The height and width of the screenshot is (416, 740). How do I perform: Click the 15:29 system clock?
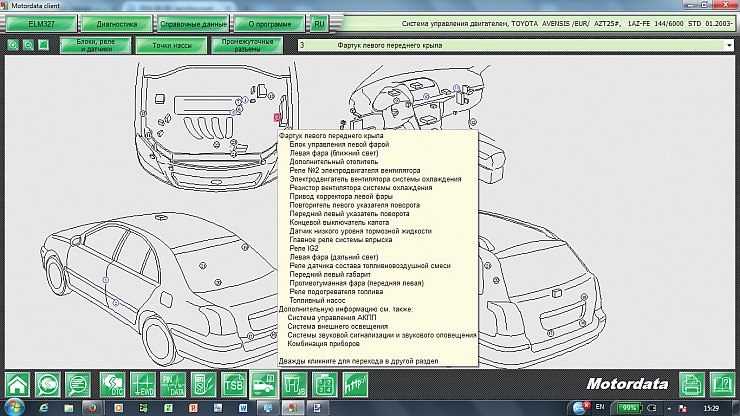click(711, 408)
